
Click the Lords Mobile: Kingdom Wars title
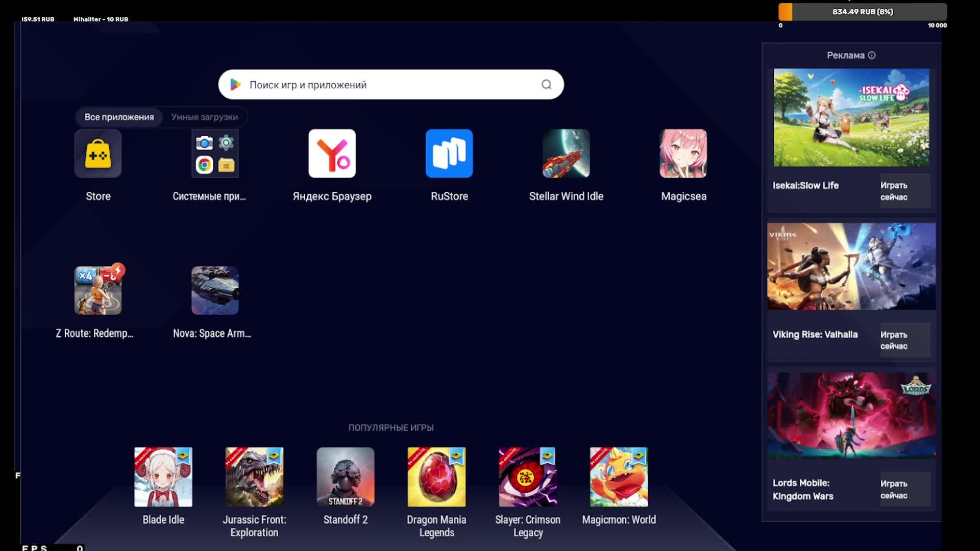803,489
